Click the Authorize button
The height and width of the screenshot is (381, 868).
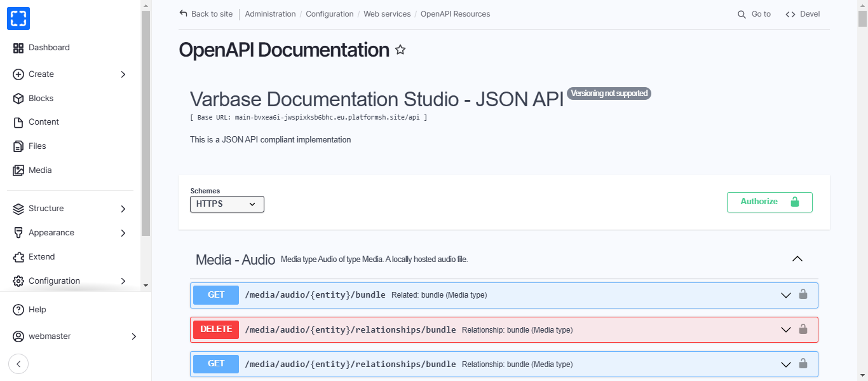769,202
